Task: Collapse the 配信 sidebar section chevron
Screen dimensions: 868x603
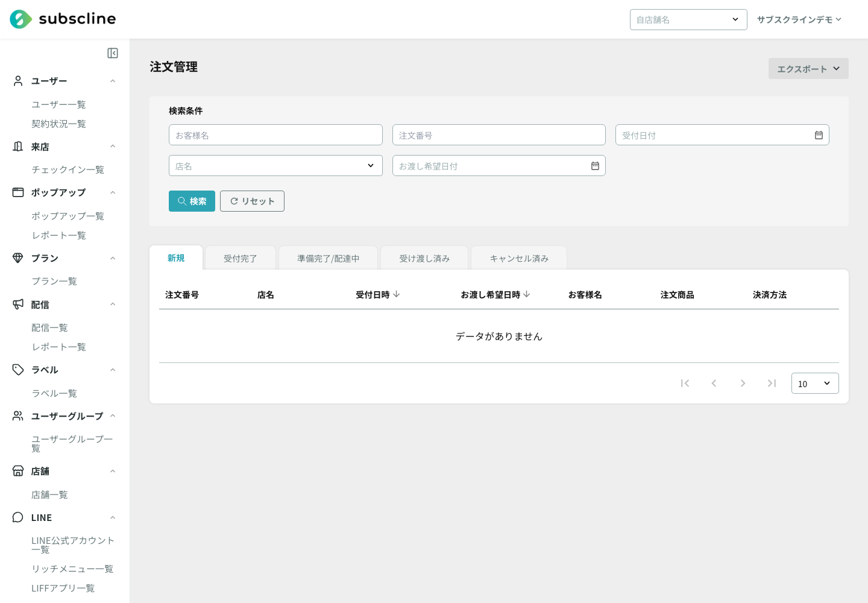Action: click(113, 305)
